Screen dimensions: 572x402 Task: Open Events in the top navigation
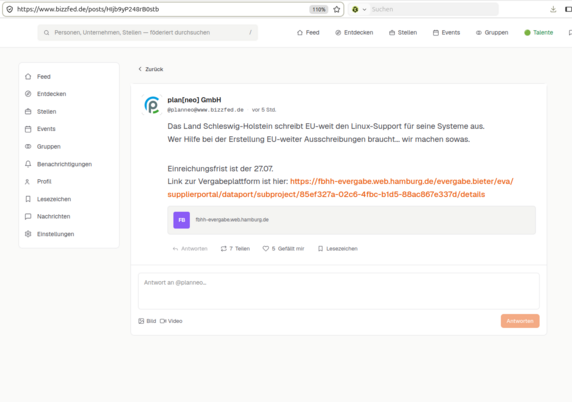(x=447, y=32)
